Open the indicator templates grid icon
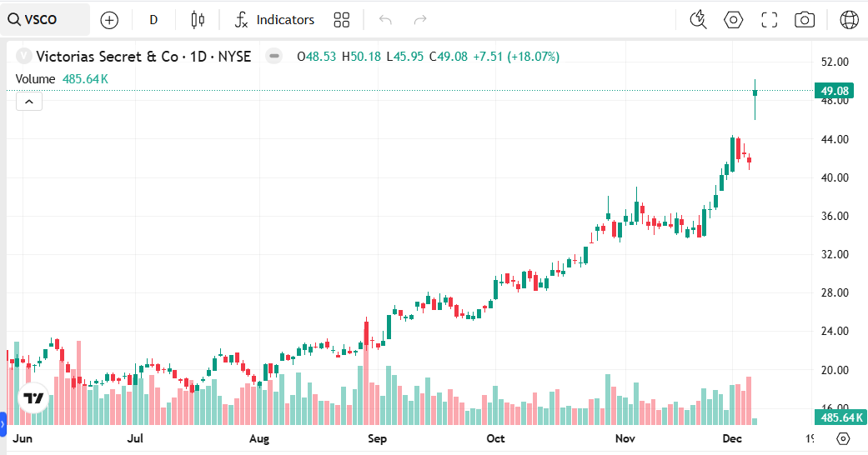868x455 pixels. coord(342,21)
